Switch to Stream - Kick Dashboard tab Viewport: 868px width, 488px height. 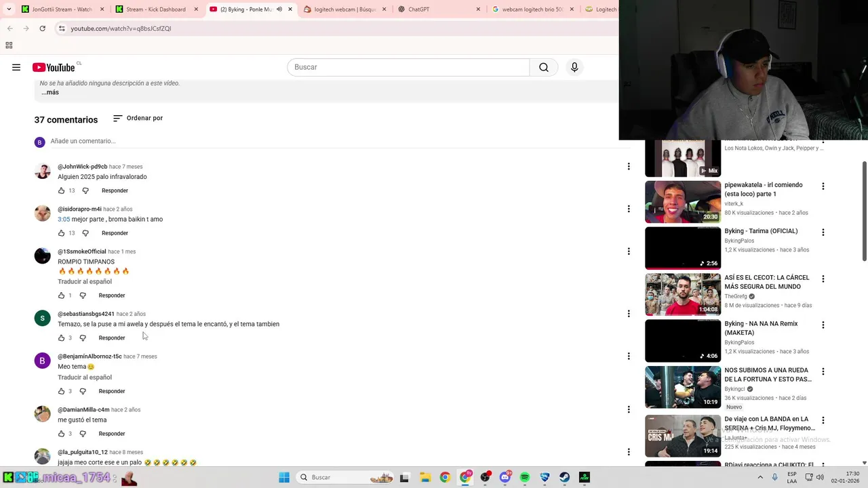[x=156, y=9]
